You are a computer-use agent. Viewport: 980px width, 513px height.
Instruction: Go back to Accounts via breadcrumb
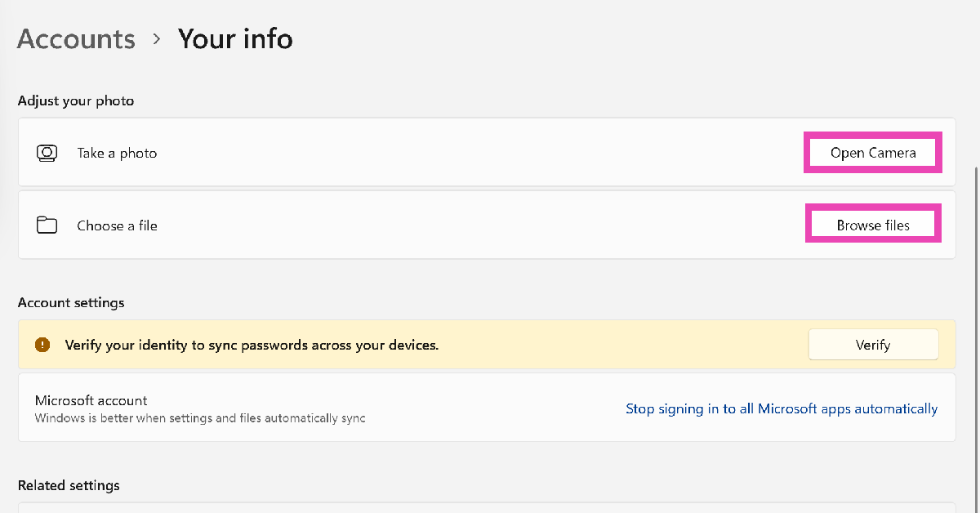click(x=76, y=38)
